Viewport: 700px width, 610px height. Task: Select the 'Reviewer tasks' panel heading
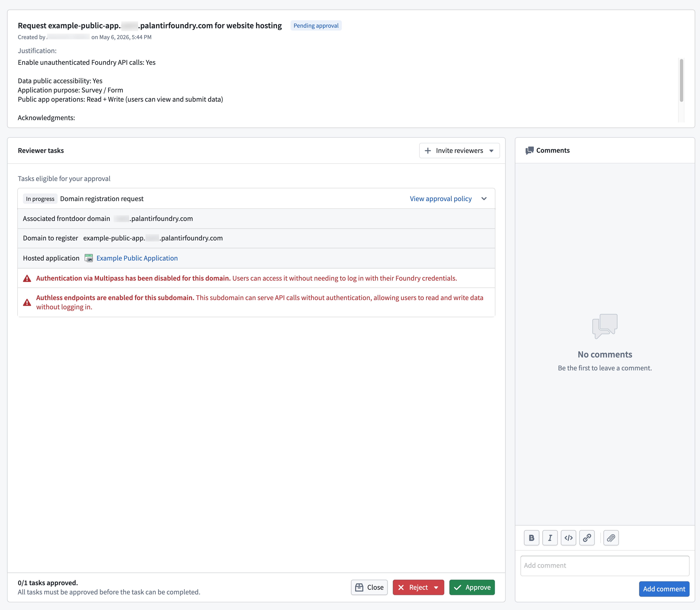41,150
